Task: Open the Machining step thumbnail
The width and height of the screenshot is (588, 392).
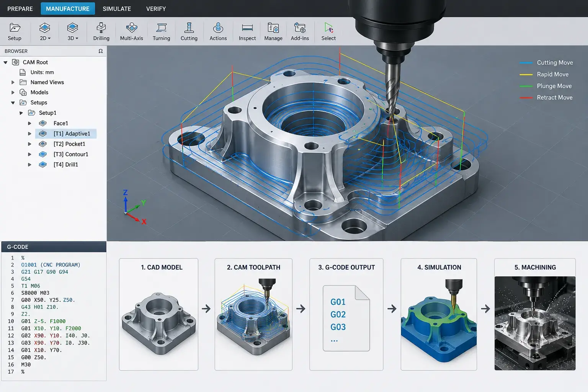Action: coord(535,314)
